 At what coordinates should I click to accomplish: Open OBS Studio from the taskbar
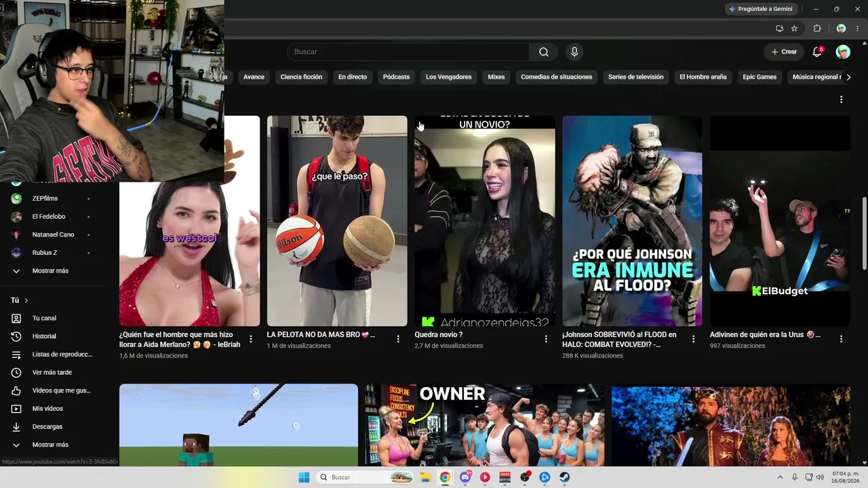point(525,477)
